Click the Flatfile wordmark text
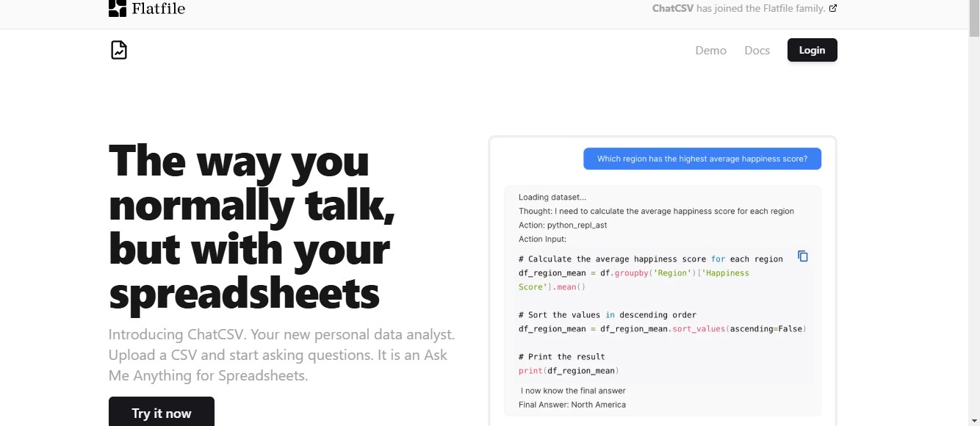 [158, 9]
